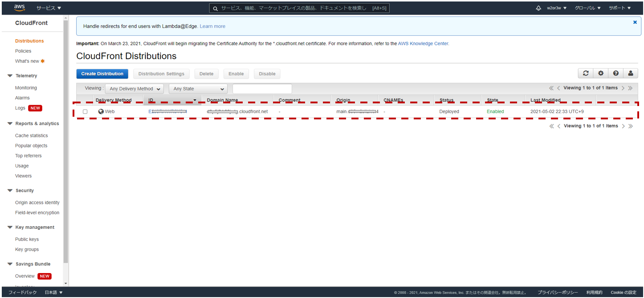
Task: Open the notifications bell icon
Action: 538,8
